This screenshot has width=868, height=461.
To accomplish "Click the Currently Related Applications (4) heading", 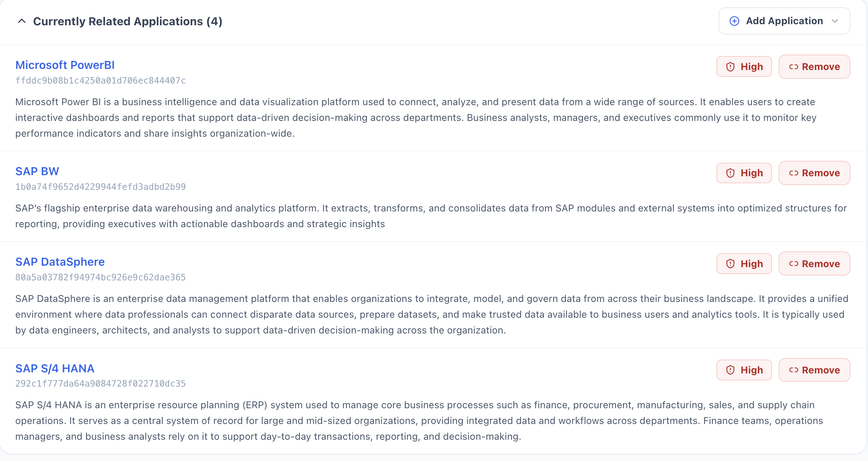I will pyautogui.click(x=128, y=21).
